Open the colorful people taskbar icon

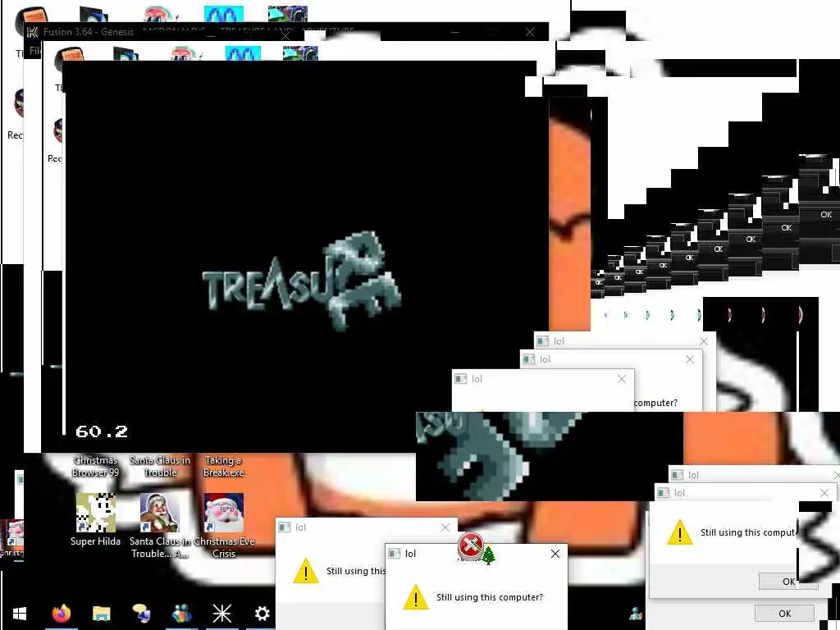181,613
